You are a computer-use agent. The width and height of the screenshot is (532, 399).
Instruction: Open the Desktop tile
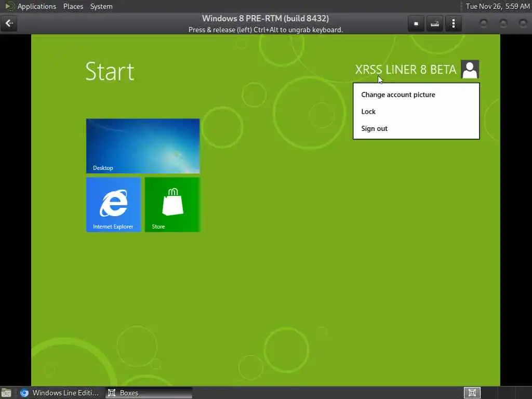[143, 146]
